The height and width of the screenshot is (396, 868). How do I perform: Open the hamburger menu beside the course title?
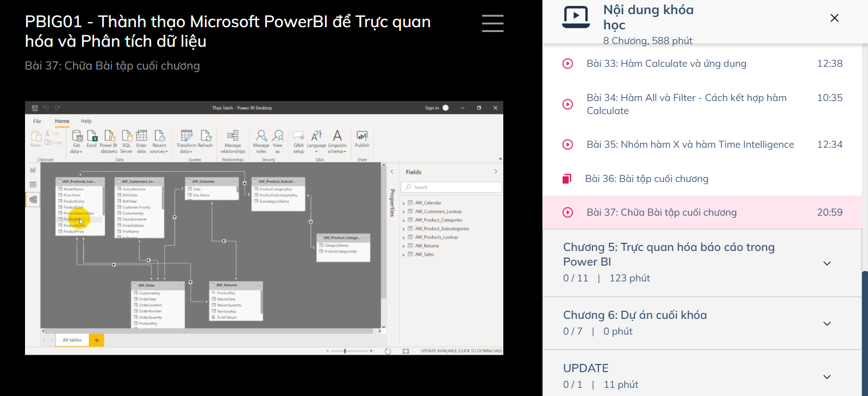[x=492, y=23]
